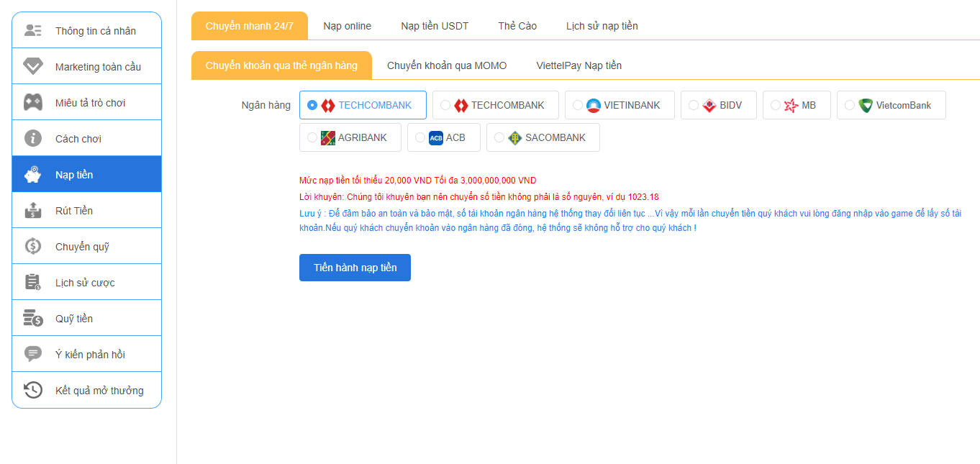The image size is (980, 464).
Task: Choose the BIDV radio button
Action: pyautogui.click(x=694, y=105)
